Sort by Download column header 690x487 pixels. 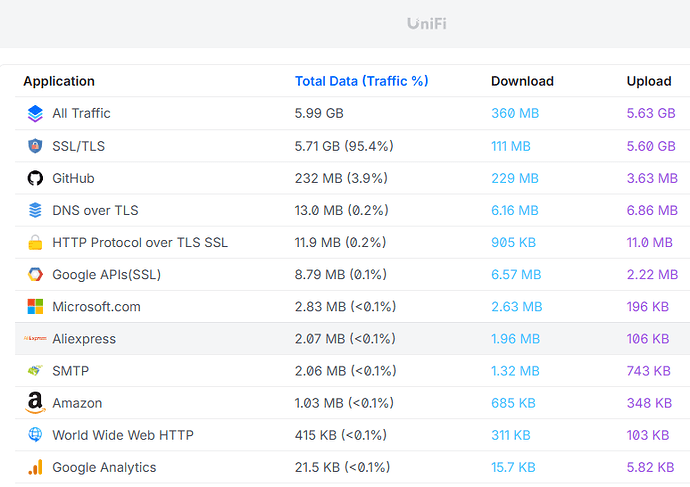522,81
